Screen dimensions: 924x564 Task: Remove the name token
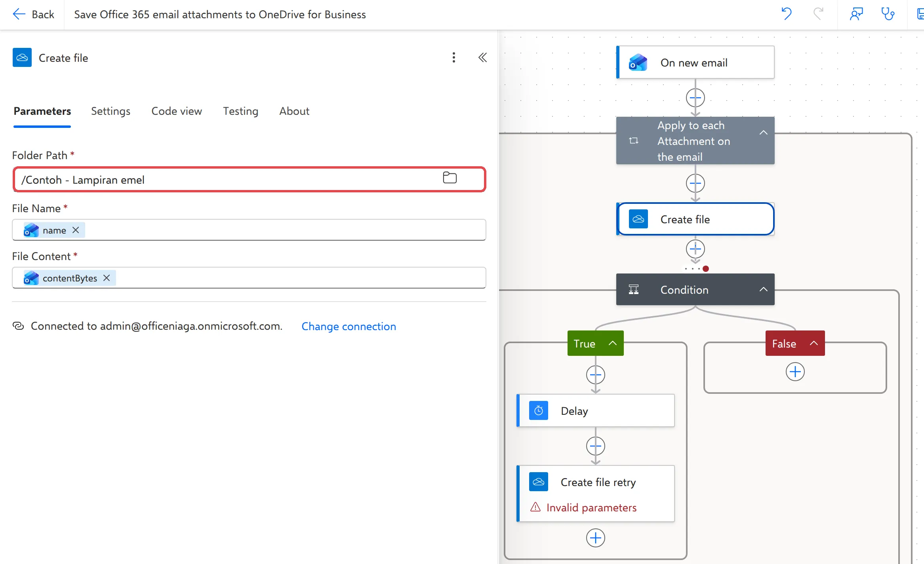(x=76, y=230)
